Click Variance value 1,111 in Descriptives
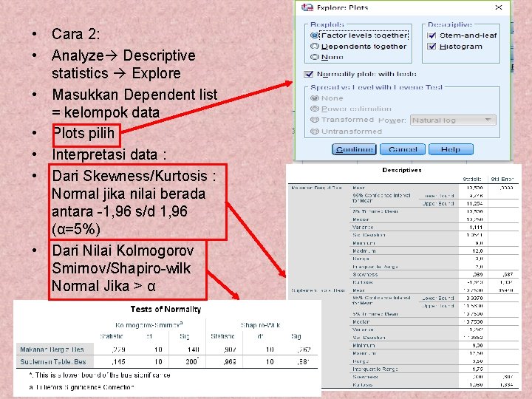This screenshot has height=399, width=532. [x=476, y=227]
